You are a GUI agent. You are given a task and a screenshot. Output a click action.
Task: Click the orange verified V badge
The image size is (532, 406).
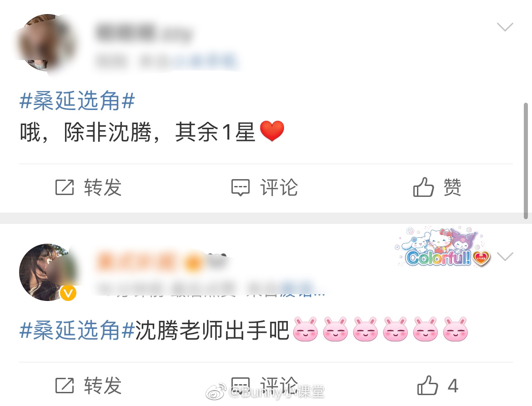point(68,293)
